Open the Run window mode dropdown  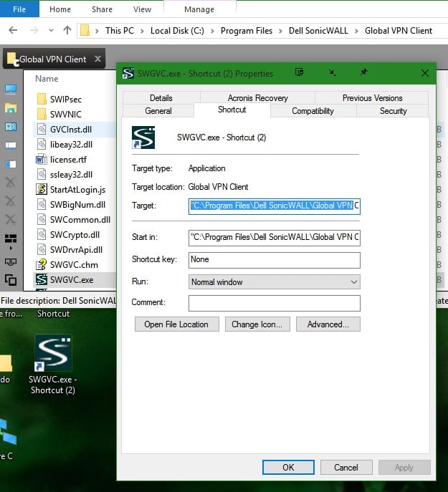pos(275,281)
